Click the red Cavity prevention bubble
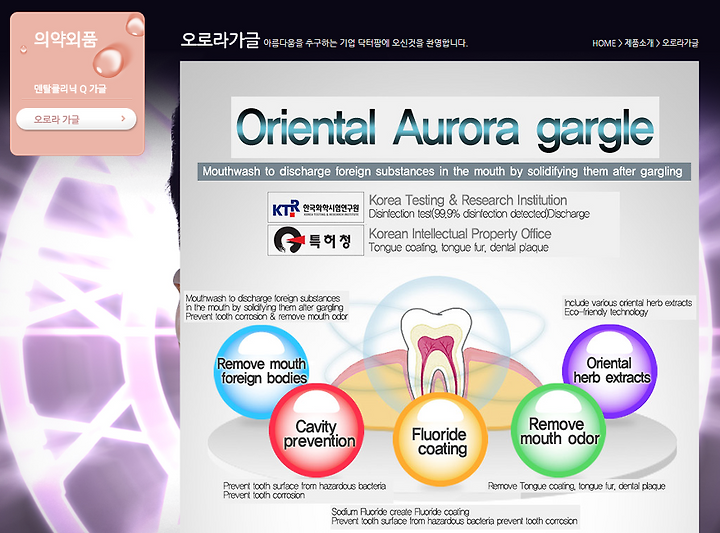This screenshot has height=533, width=720. [x=317, y=432]
